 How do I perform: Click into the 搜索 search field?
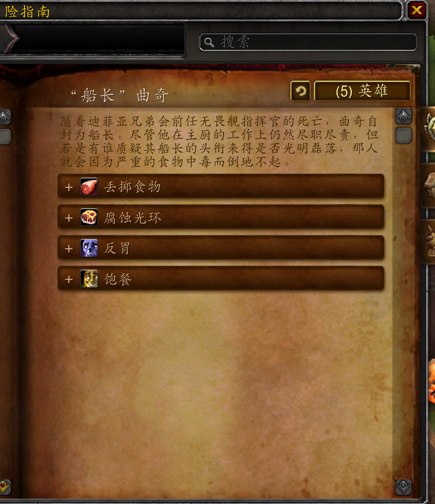(x=308, y=42)
